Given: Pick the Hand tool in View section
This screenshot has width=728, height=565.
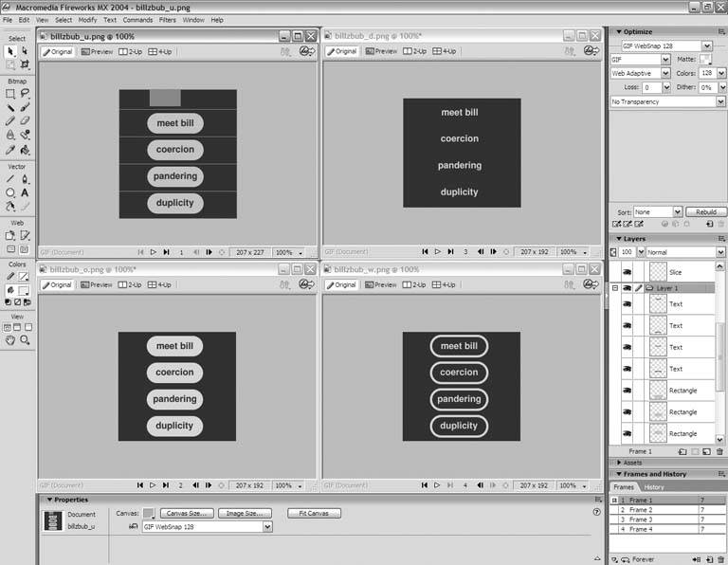Looking at the screenshot, I should (x=10, y=339).
